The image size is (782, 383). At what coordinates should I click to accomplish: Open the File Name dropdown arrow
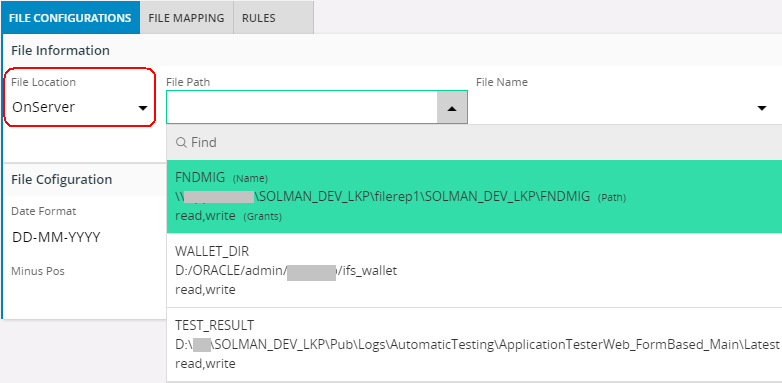click(762, 108)
